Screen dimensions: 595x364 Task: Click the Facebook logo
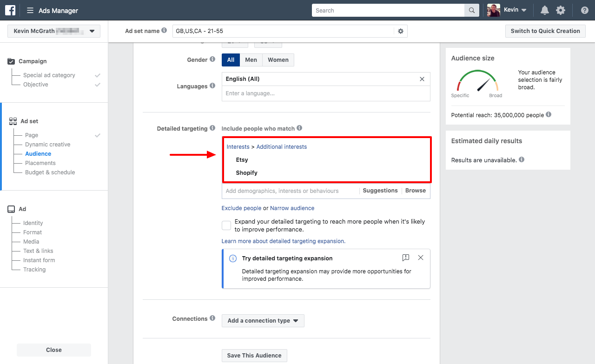pyautogui.click(x=10, y=10)
